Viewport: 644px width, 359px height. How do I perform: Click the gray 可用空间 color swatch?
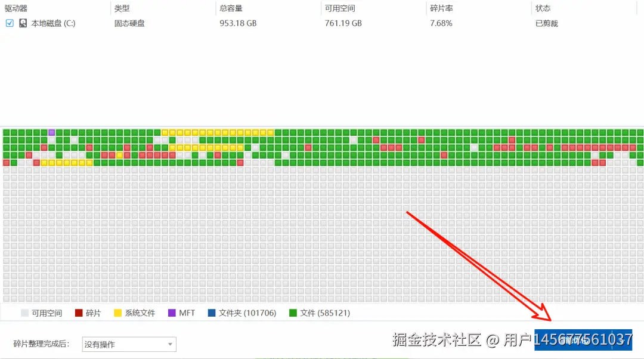(24, 312)
